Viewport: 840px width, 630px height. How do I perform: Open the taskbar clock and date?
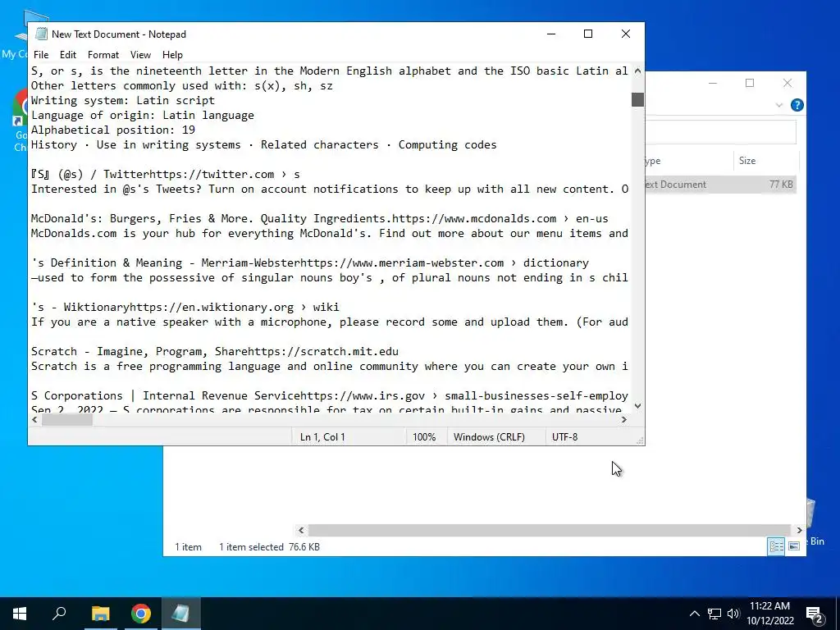(x=769, y=614)
